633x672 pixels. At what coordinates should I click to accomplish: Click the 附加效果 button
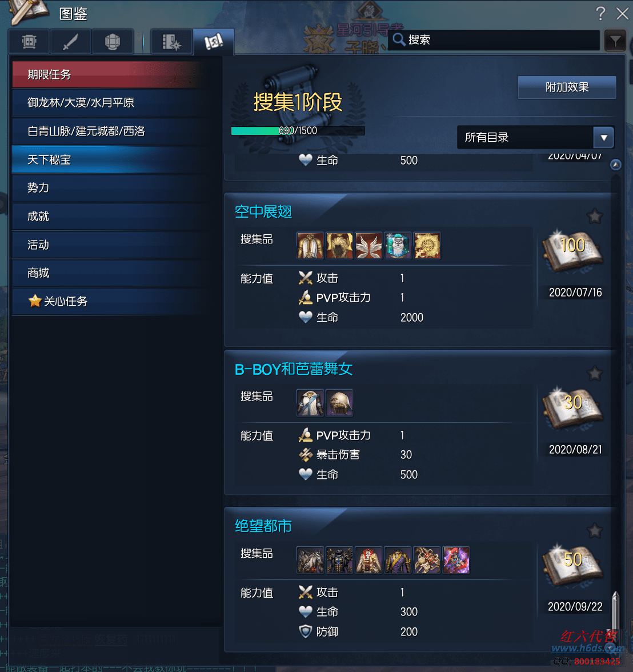567,87
